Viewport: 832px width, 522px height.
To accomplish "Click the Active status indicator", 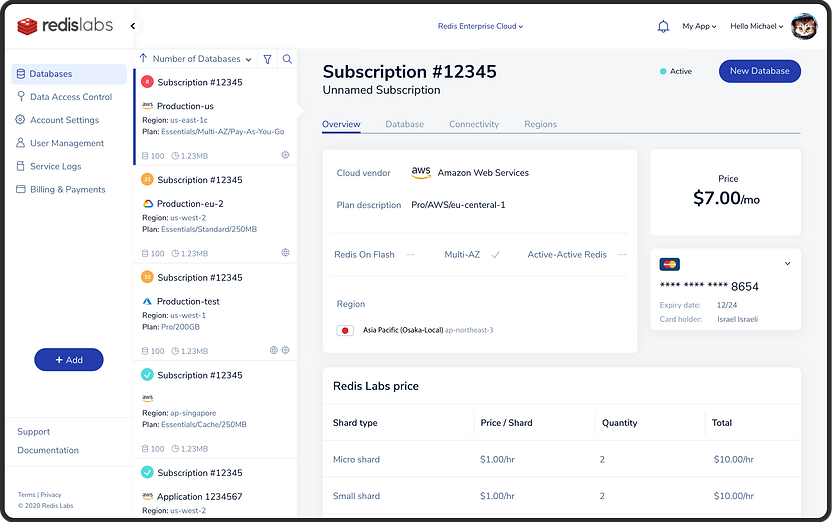I will click(675, 71).
